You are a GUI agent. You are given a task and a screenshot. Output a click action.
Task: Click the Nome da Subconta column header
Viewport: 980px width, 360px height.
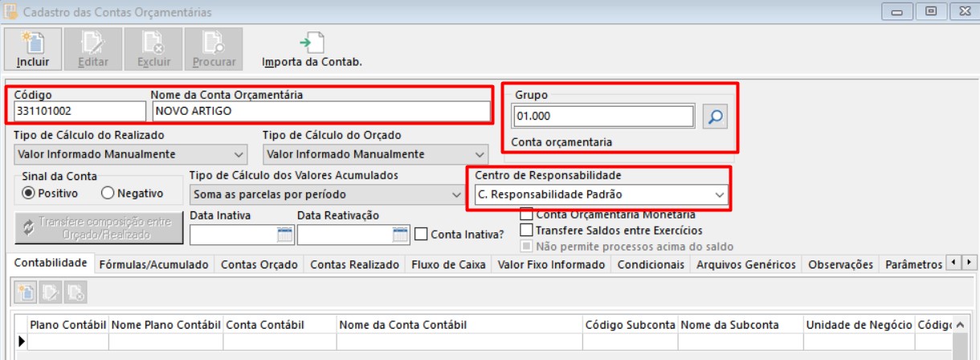[x=740, y=325]
